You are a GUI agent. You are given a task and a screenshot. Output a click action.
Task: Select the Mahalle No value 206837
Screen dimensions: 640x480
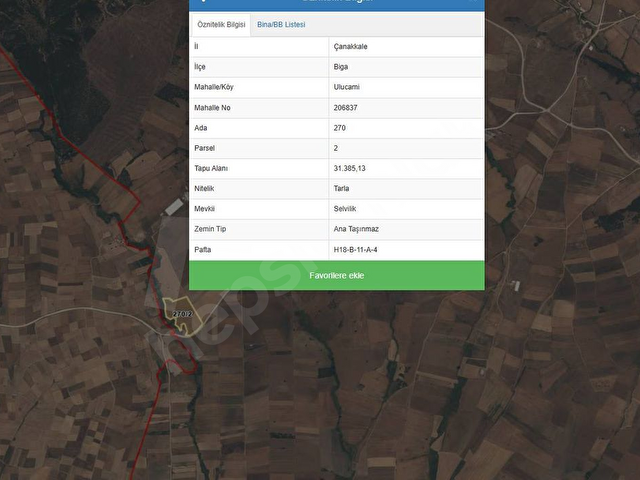pos(345,108)
